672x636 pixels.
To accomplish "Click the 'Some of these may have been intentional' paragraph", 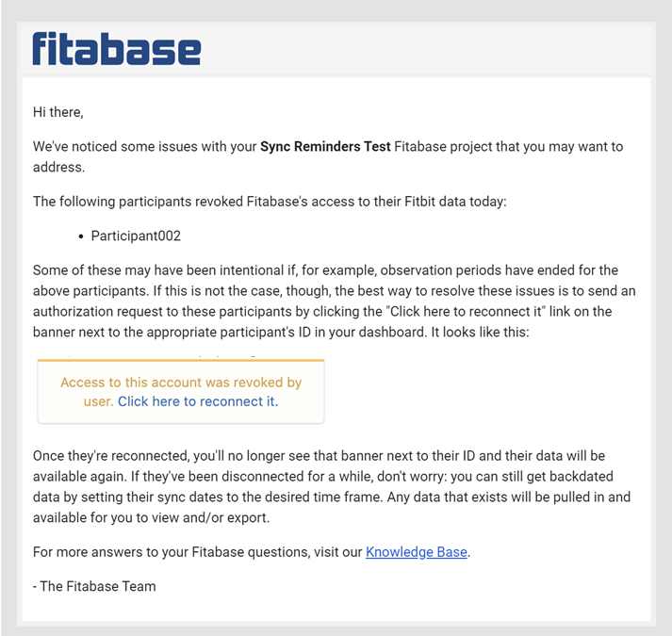I will [x=335, y=301].
